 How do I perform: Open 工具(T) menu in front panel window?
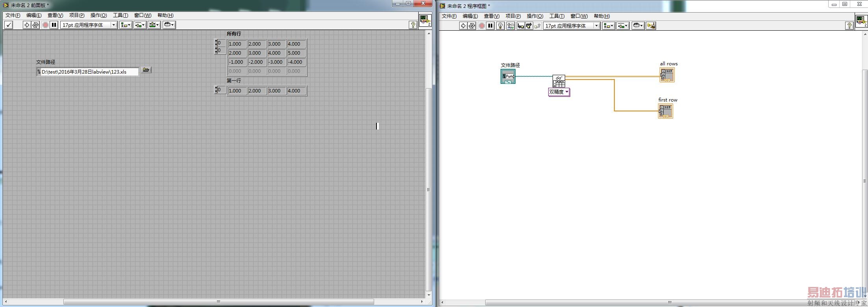pos(121,15)
